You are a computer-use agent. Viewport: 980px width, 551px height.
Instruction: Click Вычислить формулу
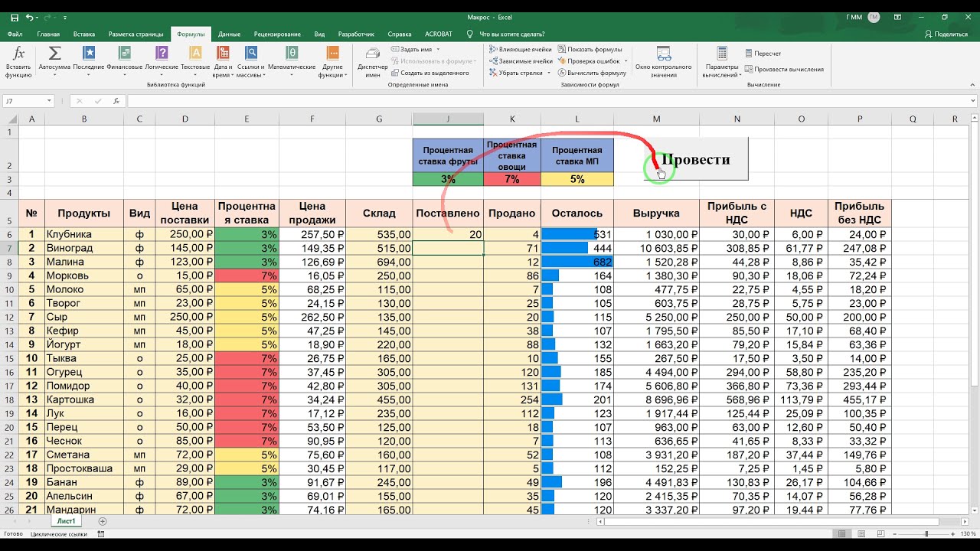pos(592,73)
